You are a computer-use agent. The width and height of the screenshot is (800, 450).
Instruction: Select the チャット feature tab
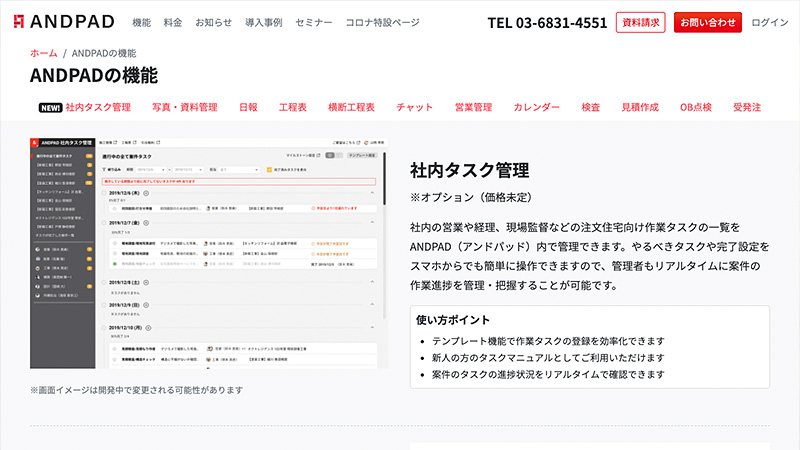point(414,107)
